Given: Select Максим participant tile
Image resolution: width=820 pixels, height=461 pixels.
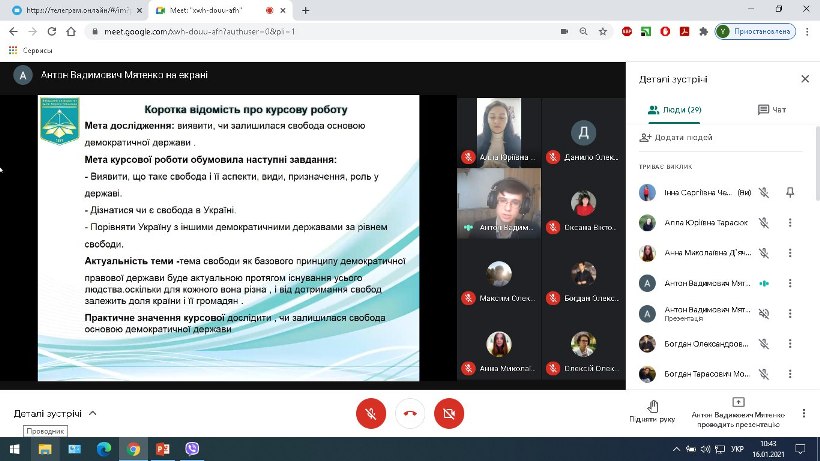Looking at the screenshot, I should click(x=499, y=274).
